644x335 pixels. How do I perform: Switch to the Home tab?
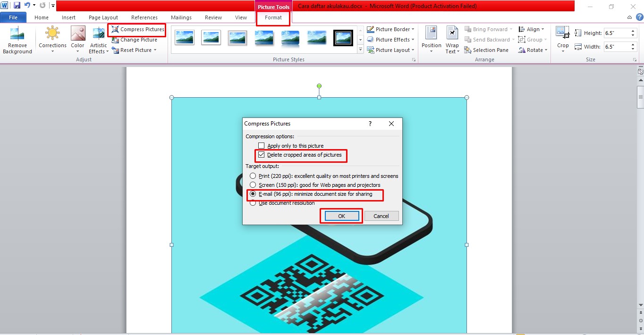[42, 17]
